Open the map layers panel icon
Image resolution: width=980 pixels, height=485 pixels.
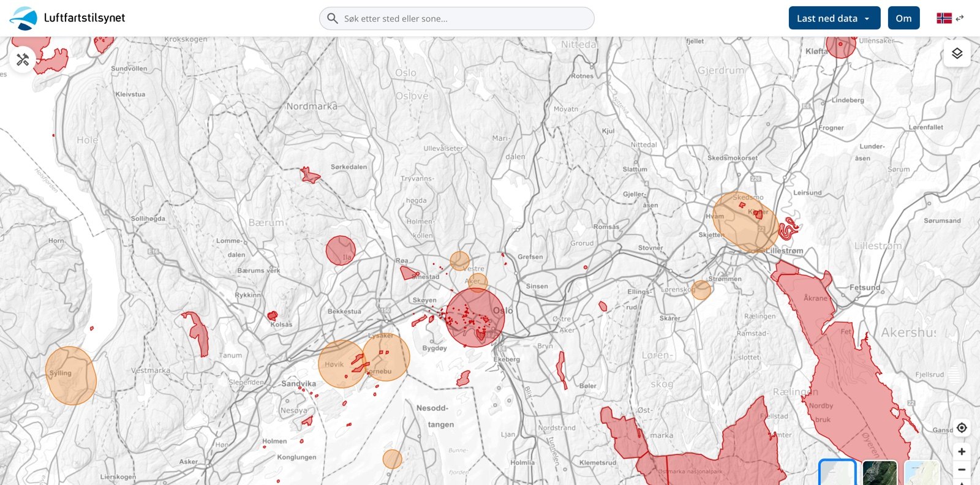coord(957,54)
